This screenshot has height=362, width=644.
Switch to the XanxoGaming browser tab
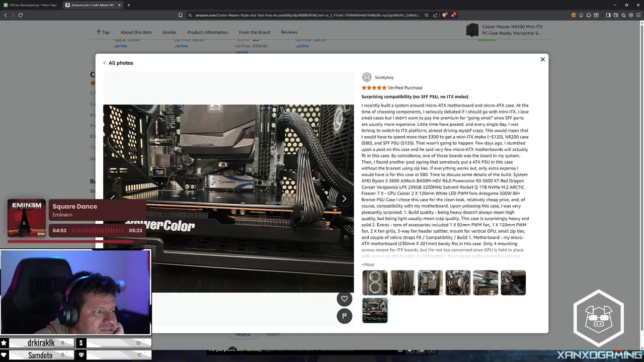(x=31, y=5)
